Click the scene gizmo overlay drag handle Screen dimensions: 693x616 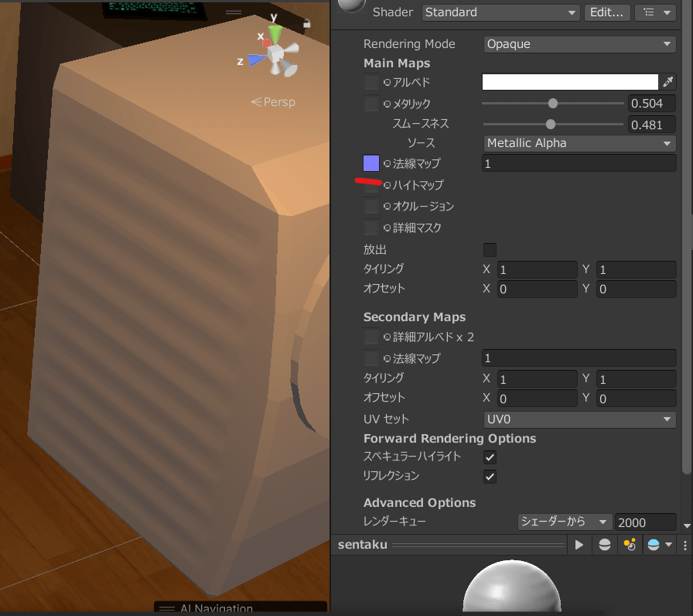pyautogui.click(x=234, y=12)
